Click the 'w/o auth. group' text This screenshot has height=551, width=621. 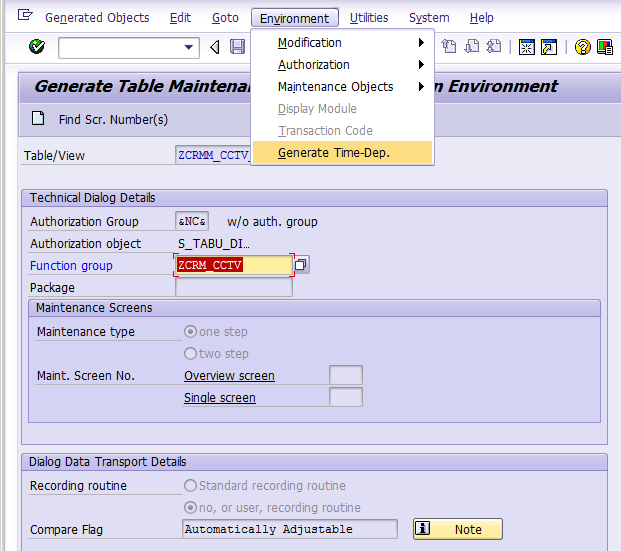[x=272, y=222]
